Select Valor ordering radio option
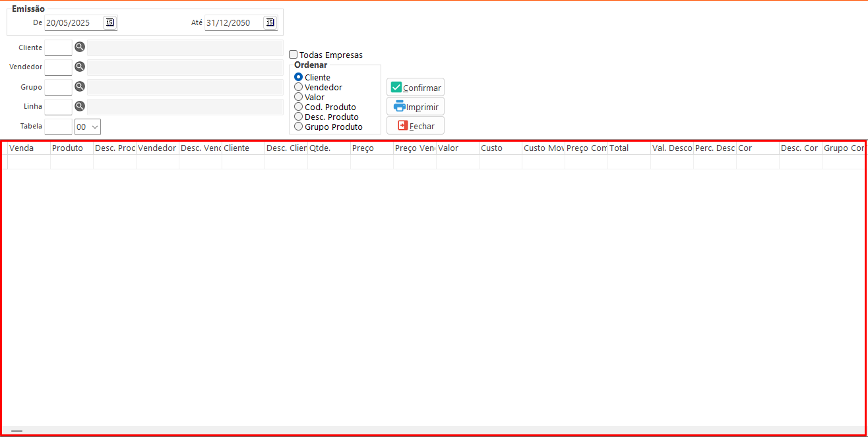This screenshot has width=868, height=437. [x=299, y=97]
